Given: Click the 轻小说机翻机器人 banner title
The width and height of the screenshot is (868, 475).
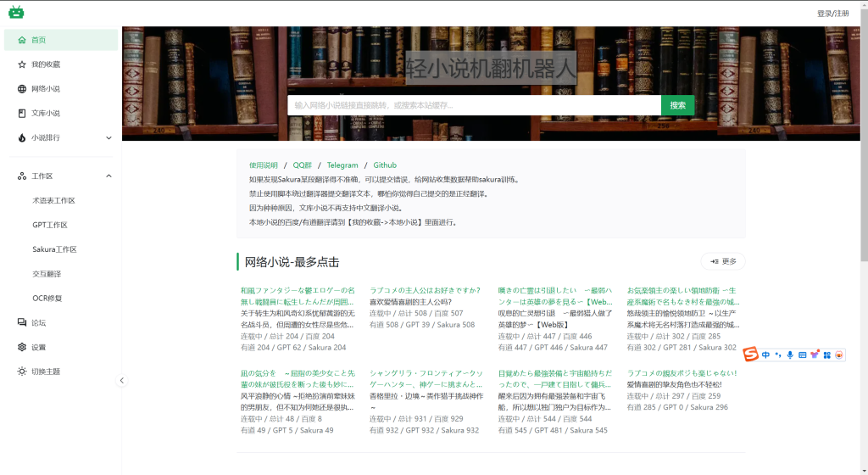Looking at the screenshot, I should pyautogui.click(x=491, y=69).
